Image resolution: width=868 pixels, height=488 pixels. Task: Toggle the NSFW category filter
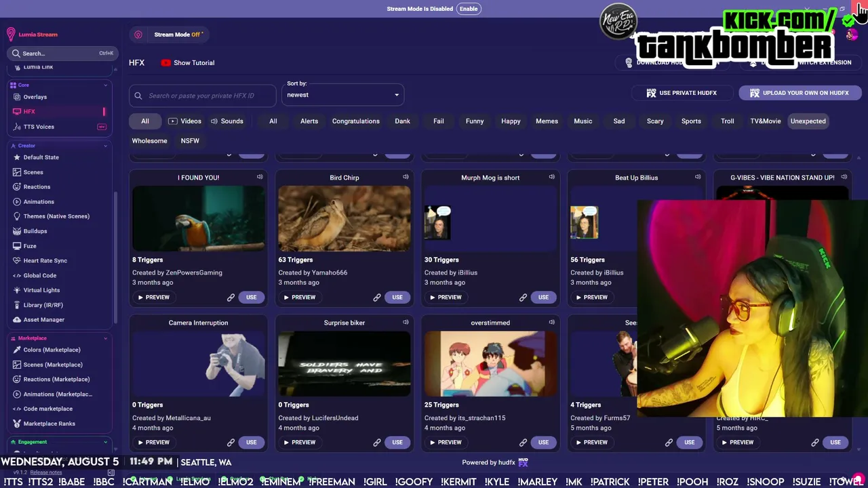[190, 141]
